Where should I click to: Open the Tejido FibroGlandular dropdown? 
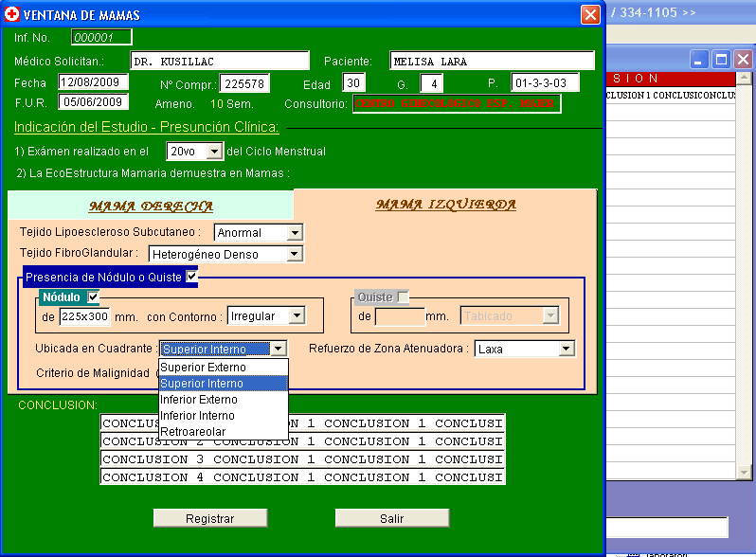tap(295, 254)
